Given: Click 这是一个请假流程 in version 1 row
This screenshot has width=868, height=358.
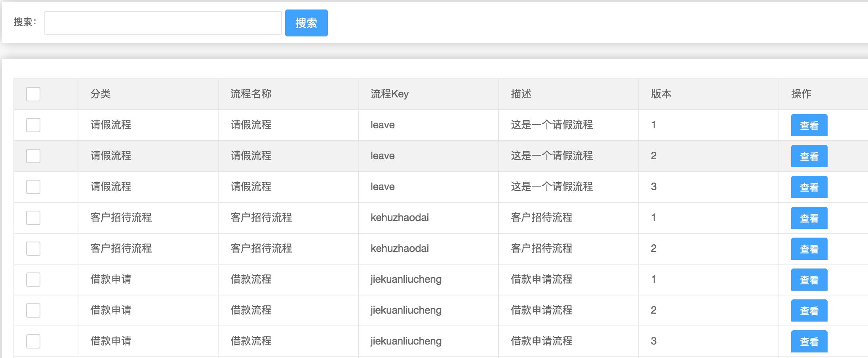Looking at the screenshot, I should (552, 125).
